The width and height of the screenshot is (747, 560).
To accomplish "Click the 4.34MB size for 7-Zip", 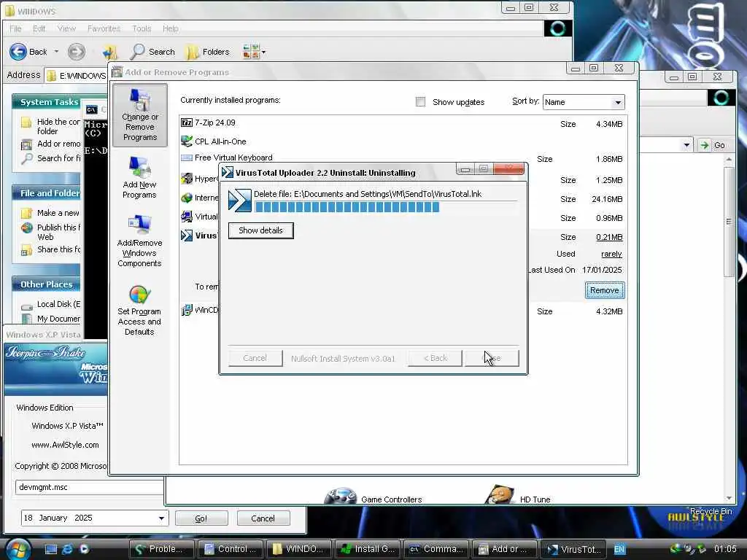I will [x=609, y=124].
